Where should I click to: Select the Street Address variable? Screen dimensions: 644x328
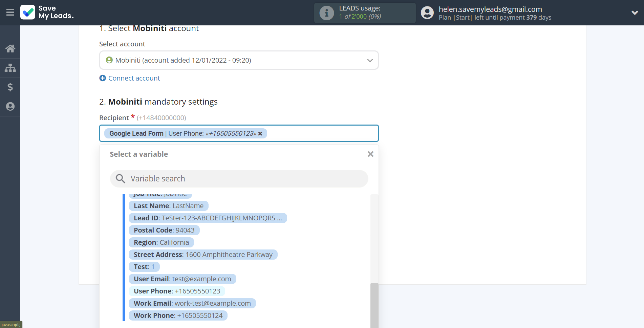tap(203, 255)
